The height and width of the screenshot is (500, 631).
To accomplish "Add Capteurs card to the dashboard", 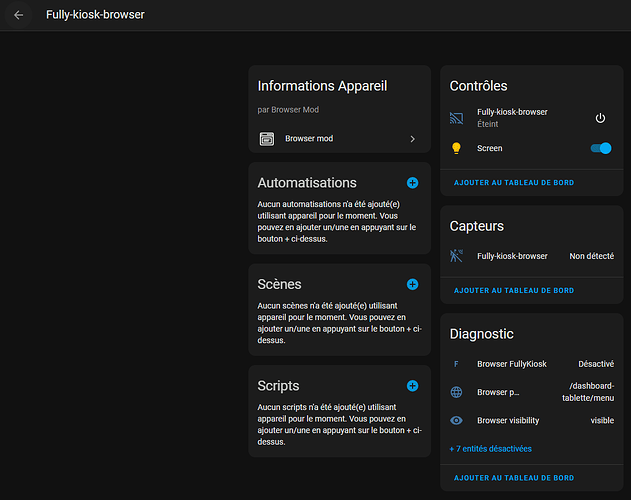I will (x=514, y=291).
